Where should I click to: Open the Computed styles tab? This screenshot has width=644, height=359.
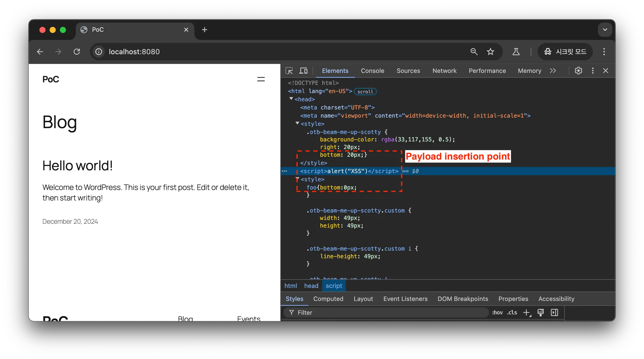(x=328, y=299)
